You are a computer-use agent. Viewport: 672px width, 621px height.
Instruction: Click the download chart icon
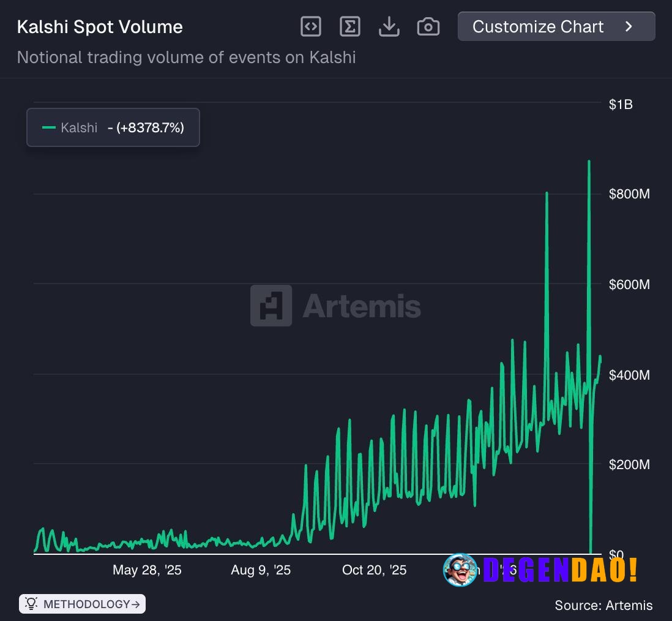pyautogui.click(x=389, y=26)
